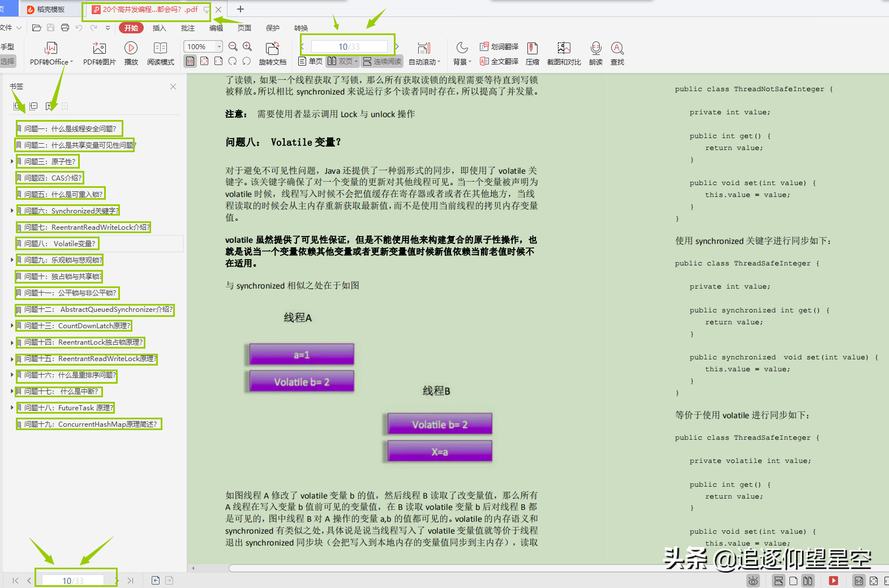Toggle 选择 selection tool mode
Viewport: 889px width, 588px height.
pos(7,61)
